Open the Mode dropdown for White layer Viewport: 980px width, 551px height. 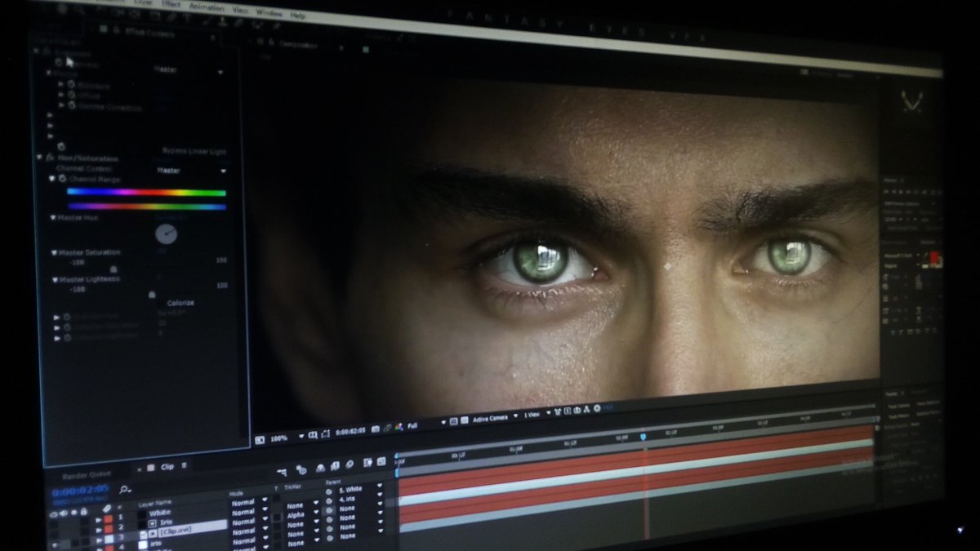(250, 503)
